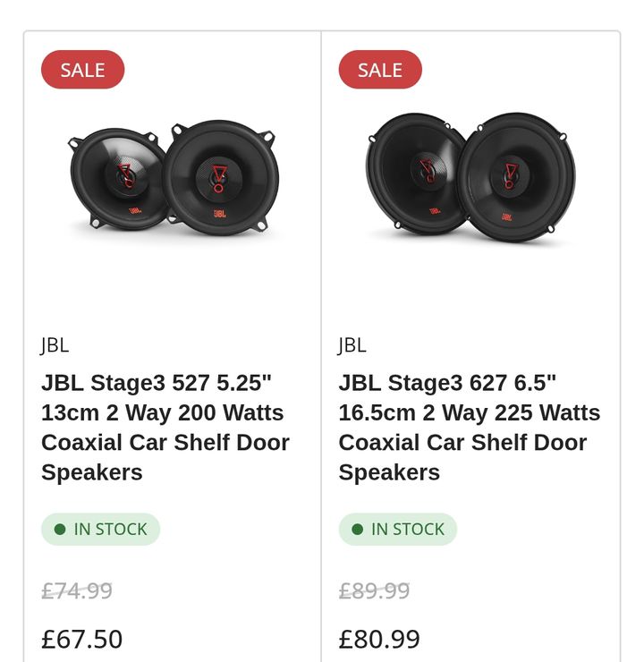Select the left speaker in the 5.25" product photo
644x662 pixels.
[x=118, y=176]
